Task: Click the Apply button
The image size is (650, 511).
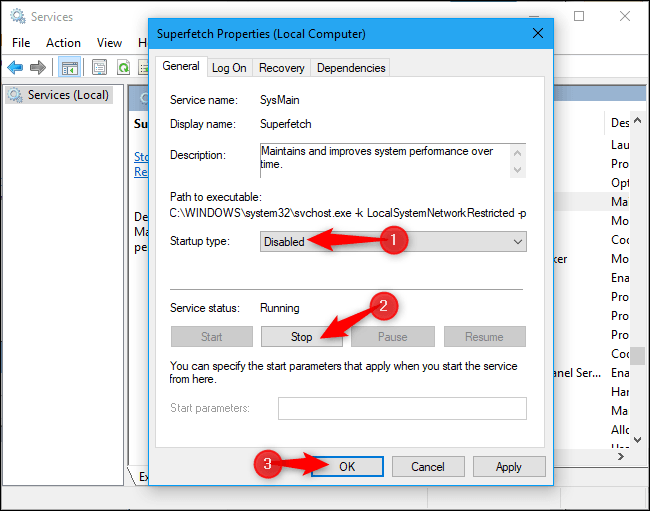Action: [508, 466]
